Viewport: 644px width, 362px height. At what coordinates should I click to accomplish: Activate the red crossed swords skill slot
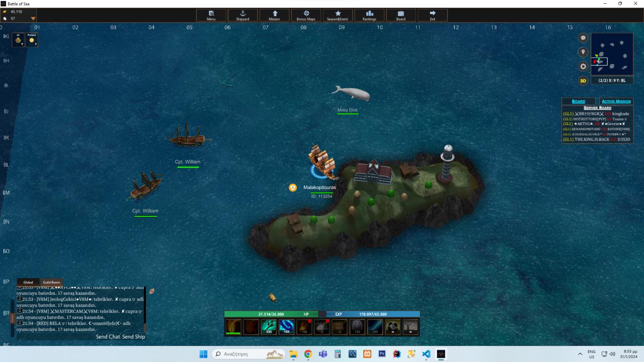pyautogui.click(x=251, y=327)
